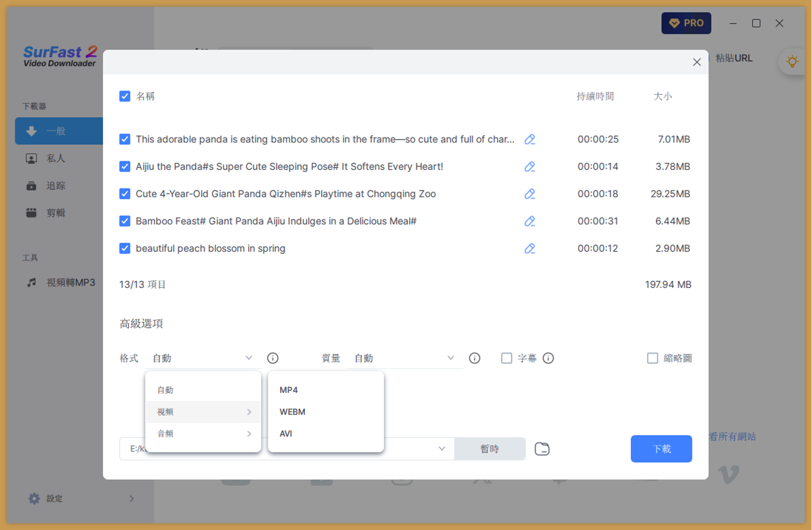
Task: Click rename pencil icon for Aijiu sleeping video
Action: click(530, 166)
